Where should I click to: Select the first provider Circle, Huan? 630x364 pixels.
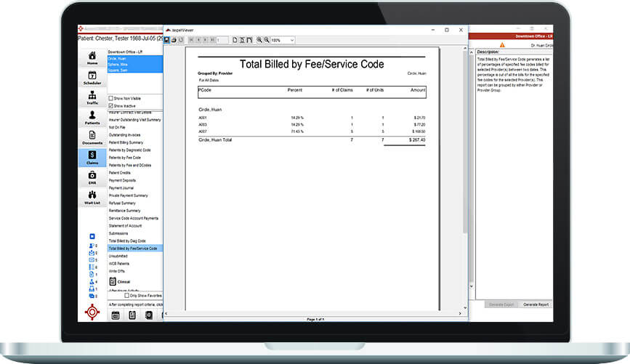[134, 59]
